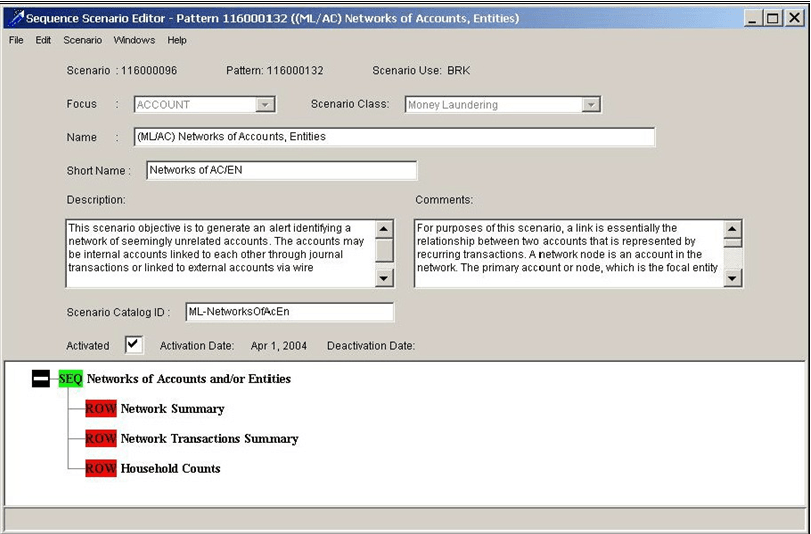Click the Scenario : 116000096 text
Viewport: 811px width, 534px height.
(122, 71)
